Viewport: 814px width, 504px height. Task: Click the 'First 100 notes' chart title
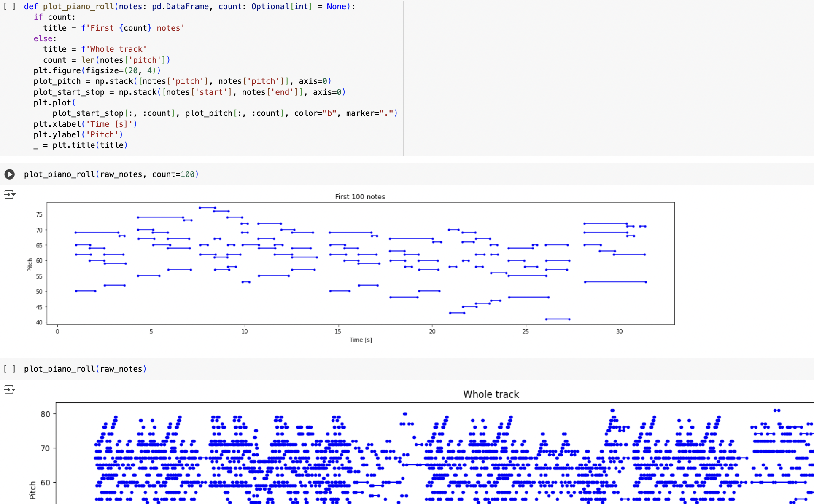pos(360,197)
